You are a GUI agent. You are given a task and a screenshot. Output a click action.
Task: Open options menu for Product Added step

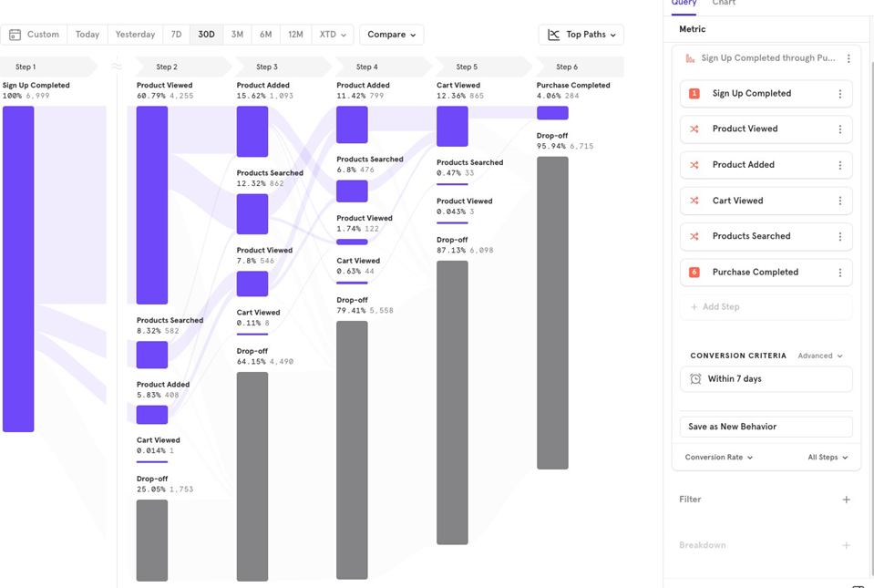point(839,165)
